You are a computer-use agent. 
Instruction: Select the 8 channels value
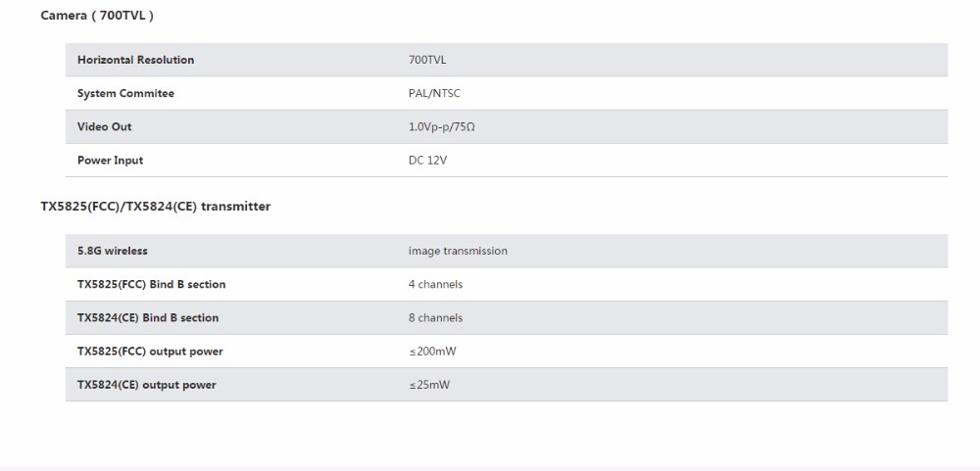coord(435,317)
